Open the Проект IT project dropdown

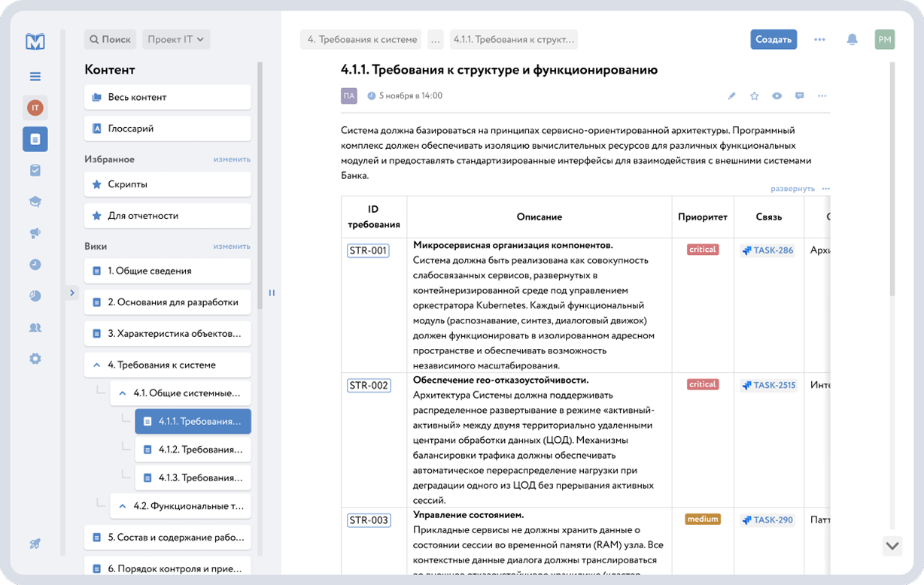[175, 38]
